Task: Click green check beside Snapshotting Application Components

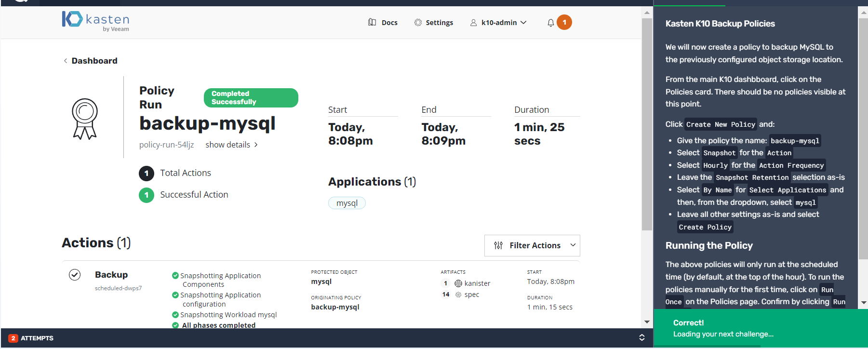Action: coord(175,276)
